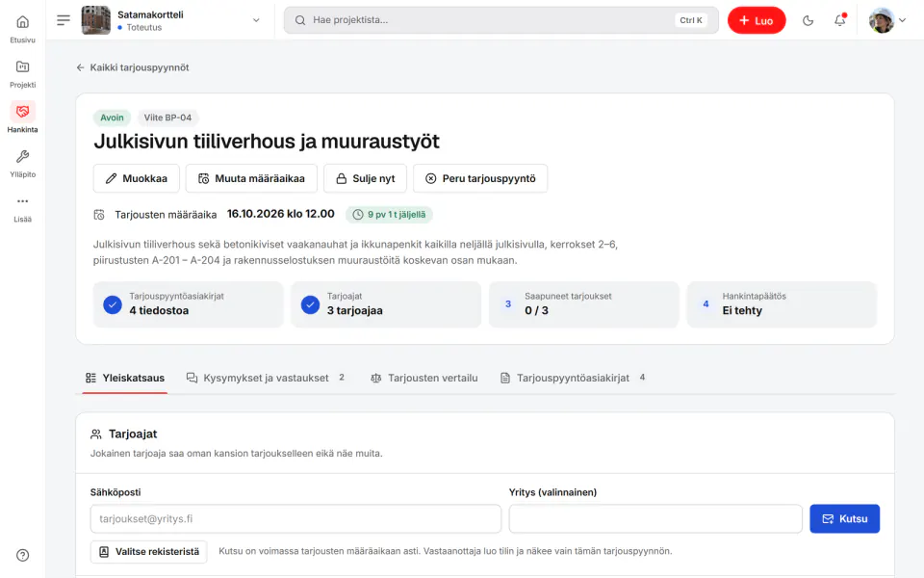Click the Toteutus project phase label
The width and height of the screenshot is (924, 578).
[x=143, y=28]
